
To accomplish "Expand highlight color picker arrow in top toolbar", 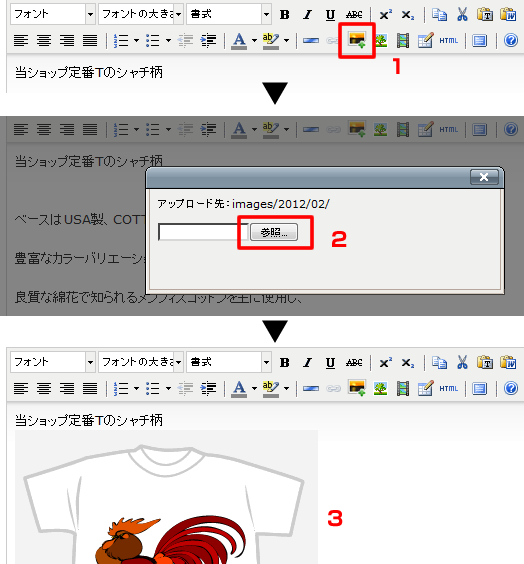I will pos(286,40).
